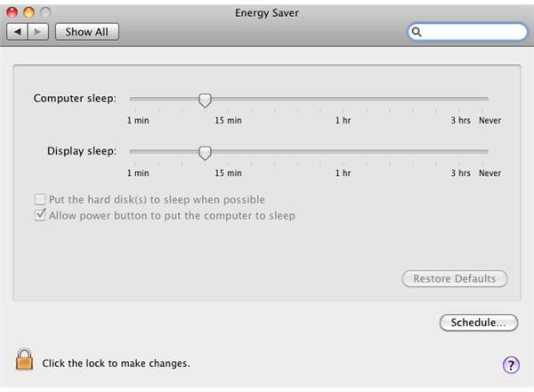Set Computer sleep slider to 1 min
The height and width of the screenshot is (392, 534).
point(135,99)
